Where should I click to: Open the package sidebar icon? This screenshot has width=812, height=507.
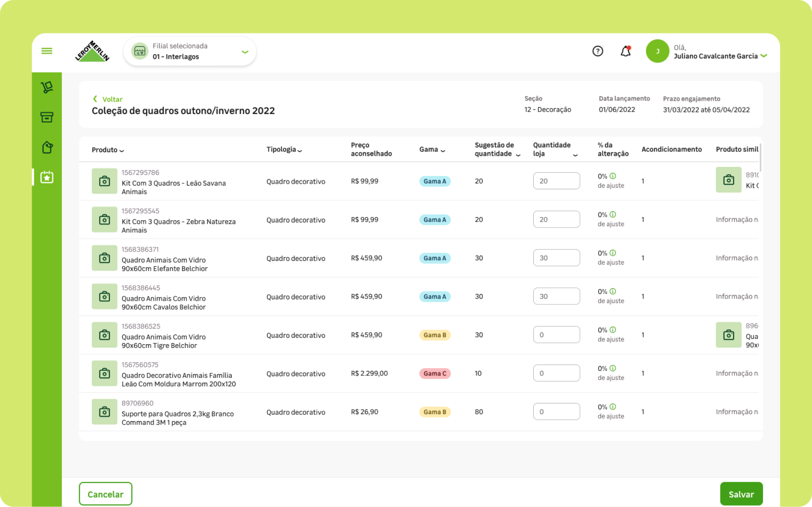[x=47, y=147]
